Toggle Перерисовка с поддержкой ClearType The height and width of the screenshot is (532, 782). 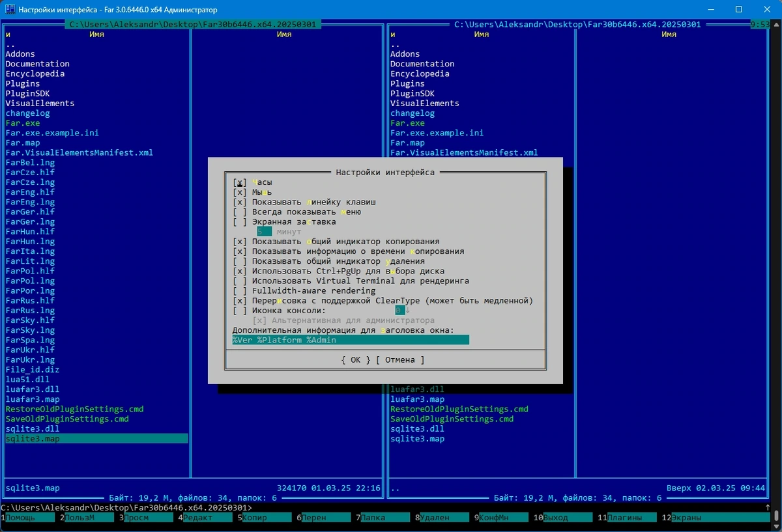(x=240, y=301)
